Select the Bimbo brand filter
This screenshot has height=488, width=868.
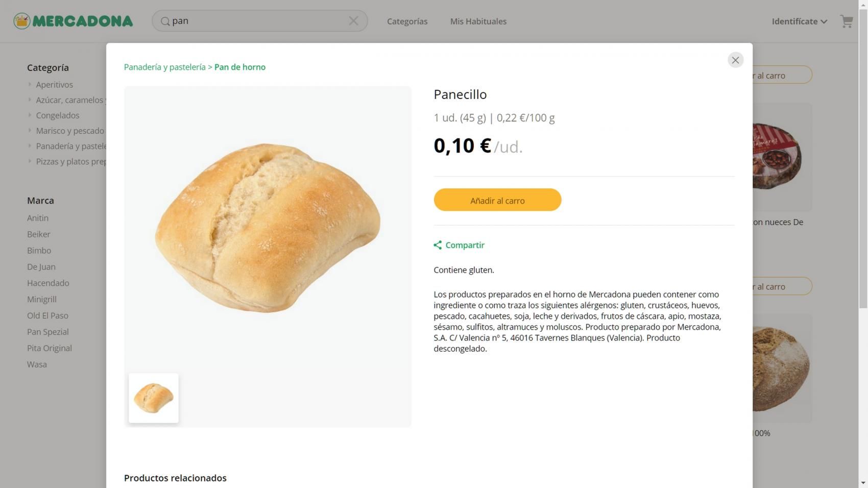click(x=39, y=250)
